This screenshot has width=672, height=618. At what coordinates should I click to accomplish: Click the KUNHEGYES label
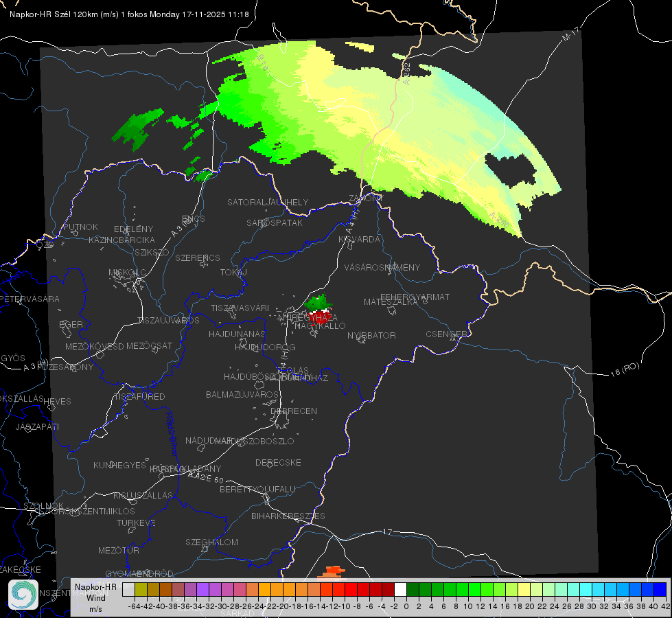[x=120, y=466]
